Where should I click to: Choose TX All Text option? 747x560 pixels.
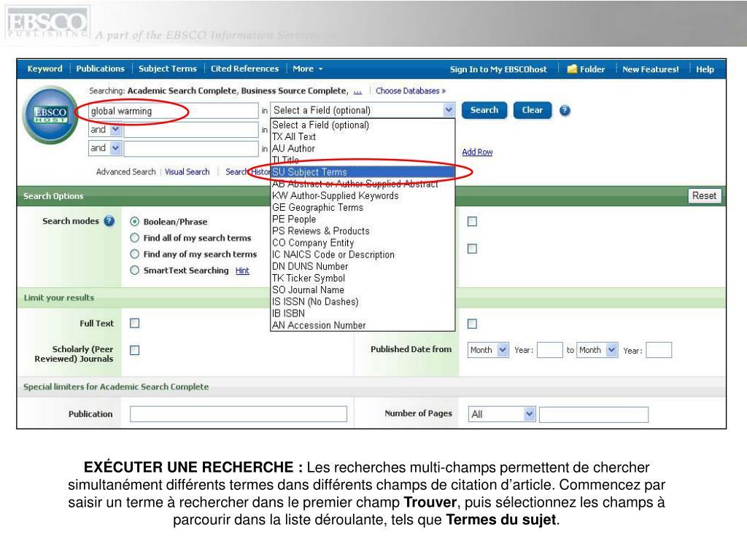pyautogui.click(x=363, y=136)
